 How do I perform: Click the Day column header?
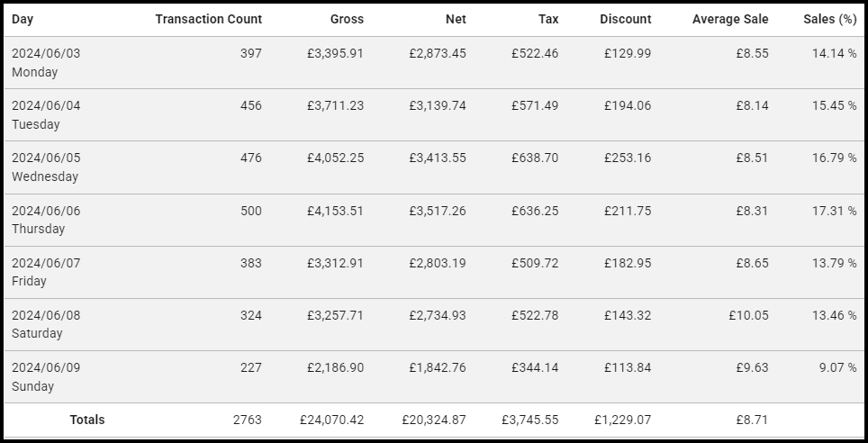coord(23,19)
